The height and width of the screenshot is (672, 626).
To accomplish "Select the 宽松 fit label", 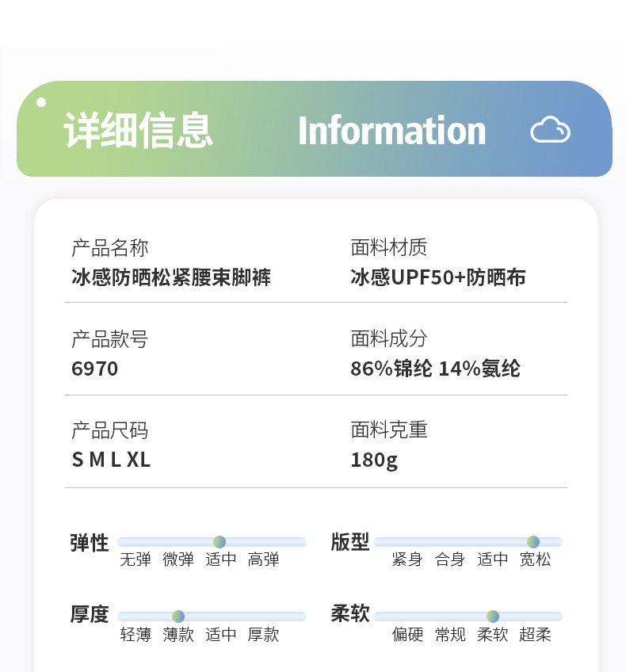I will coord(536,560).
